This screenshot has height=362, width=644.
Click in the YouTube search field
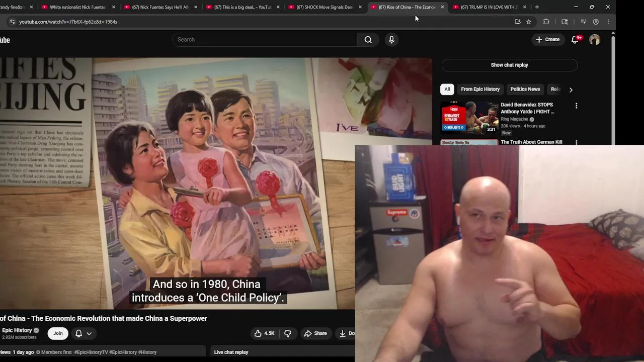pyautogui.click(x=265, y=40)
